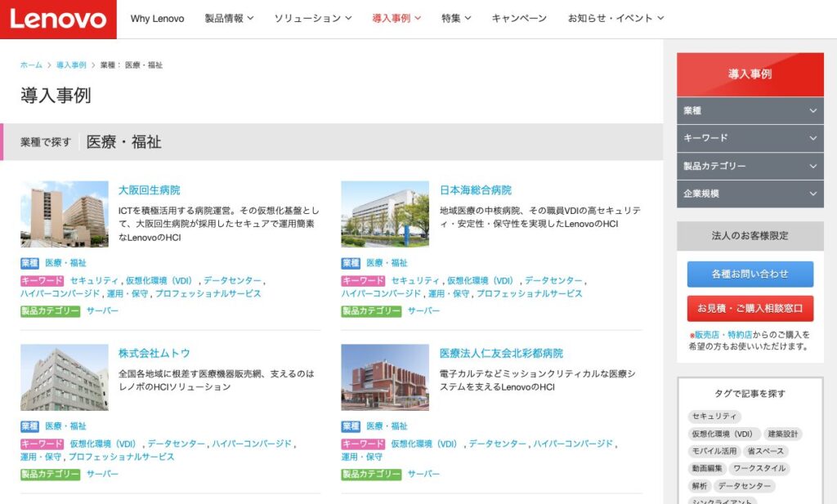Select the ワークスタイル tag pill
The height and width of the screenshot is (504, 837).
coord(759,469)
